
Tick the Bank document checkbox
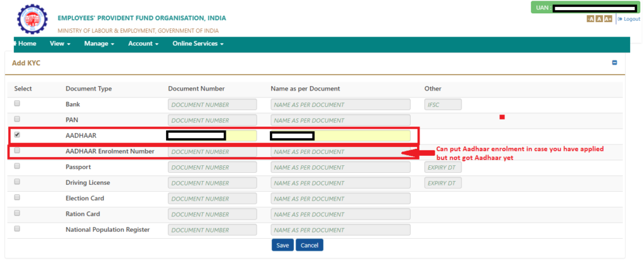(x=17, y=104)
